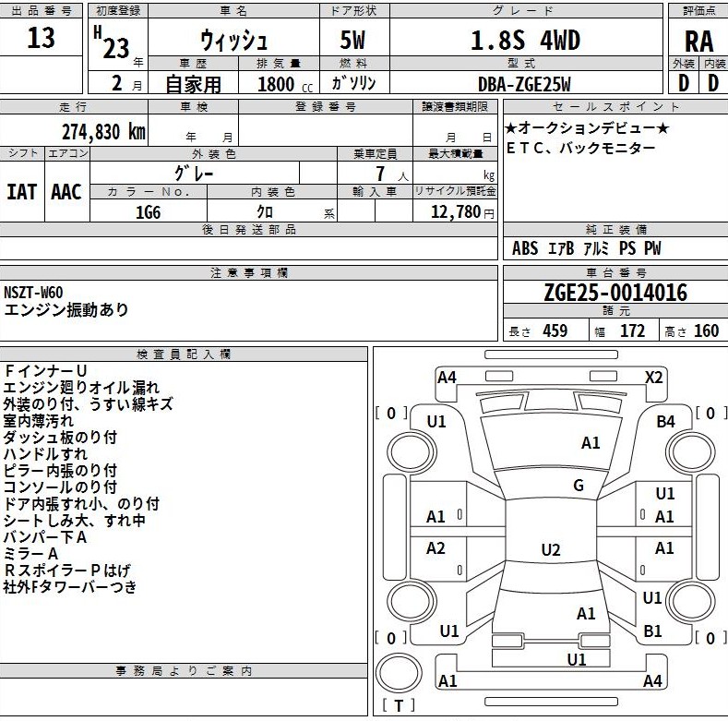Click the セールスポイント header
This screenshot has height=721, width=728.
(x=615, y=106)
